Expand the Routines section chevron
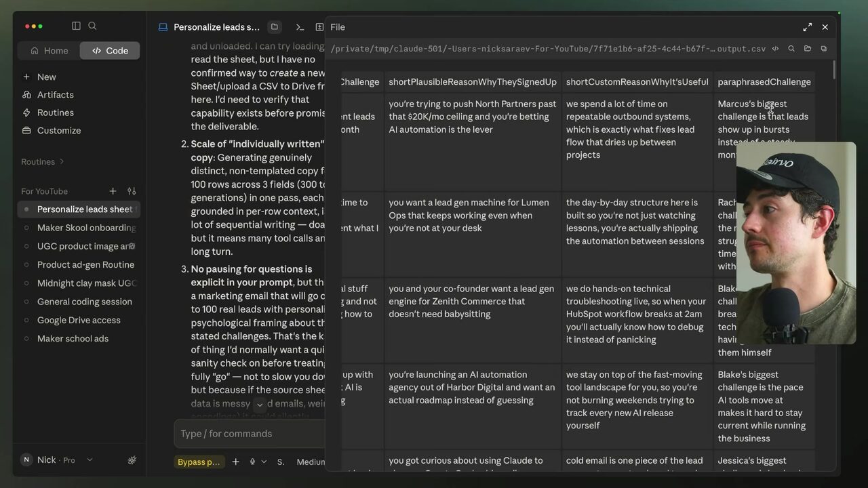 pos(62,161)
